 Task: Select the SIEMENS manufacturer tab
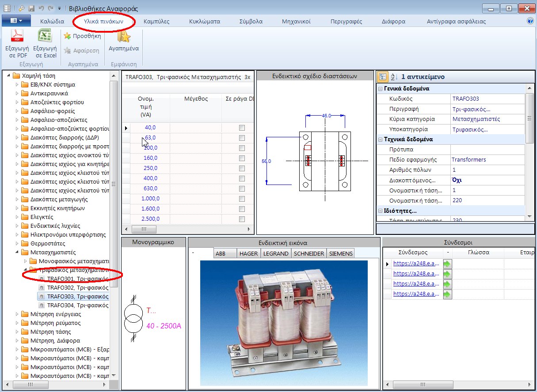point(340,253)
